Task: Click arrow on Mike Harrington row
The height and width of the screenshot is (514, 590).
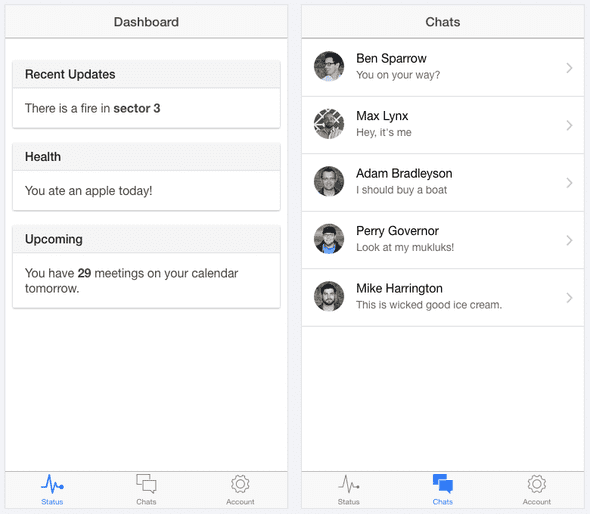Action: point(569,298)
